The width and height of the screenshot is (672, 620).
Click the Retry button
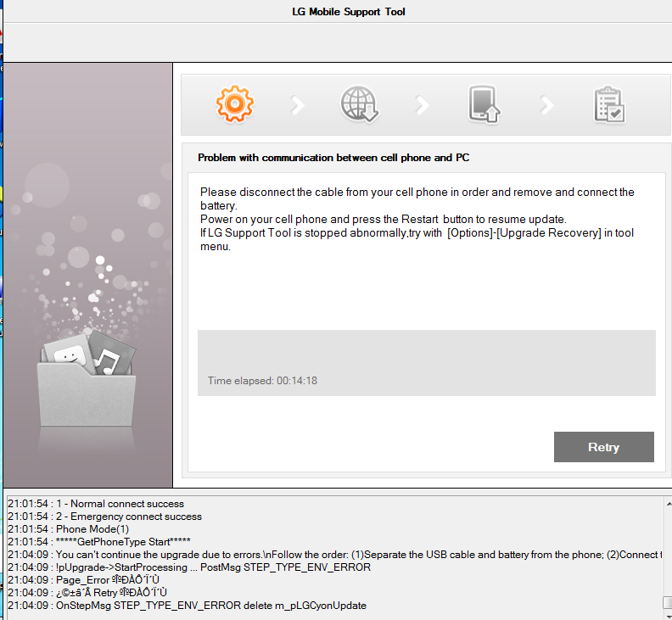point(604,447)
